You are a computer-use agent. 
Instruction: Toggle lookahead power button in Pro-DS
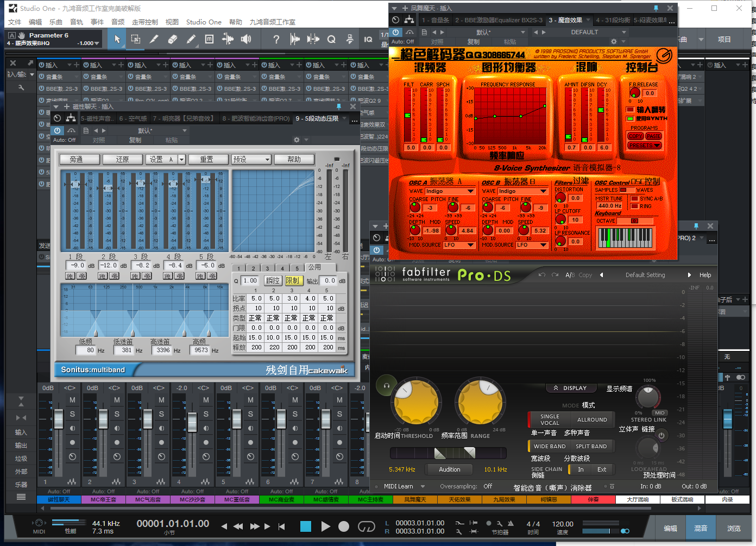661,435
